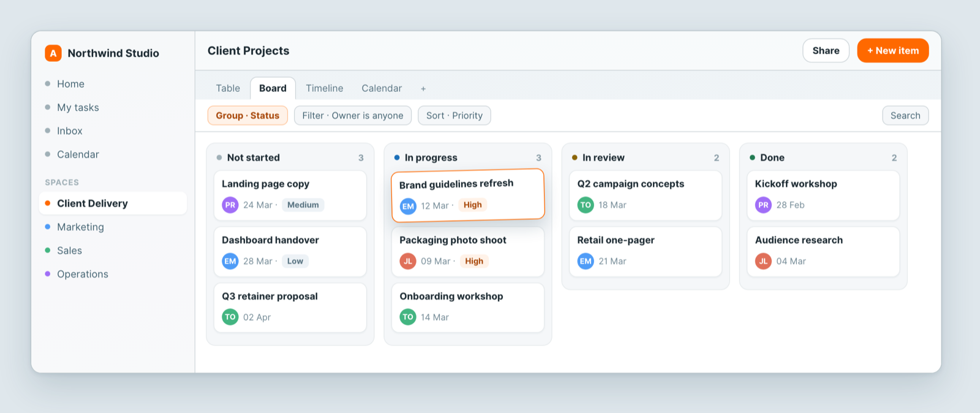Screen dimensions: 980x413
Task: Open the Packaging photo shoot card title
Action: pyautogui.click(x=453, y=240)
